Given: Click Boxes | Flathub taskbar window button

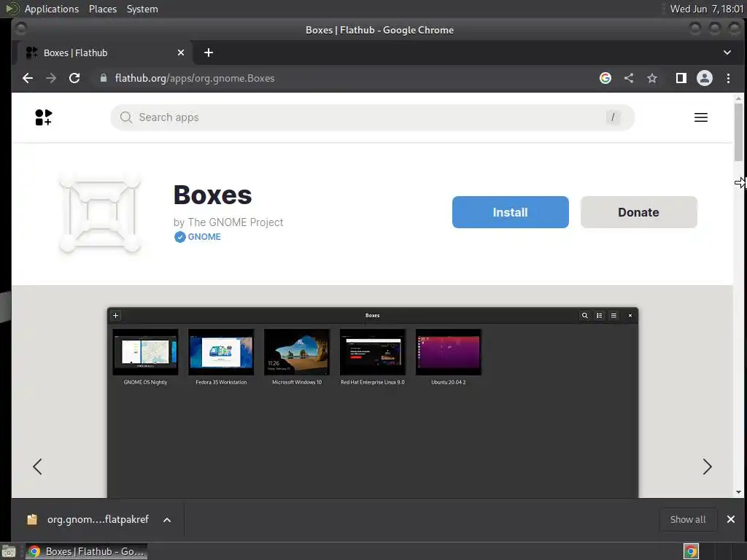Looking at the screenshot, I should click(x=86, y=551).
